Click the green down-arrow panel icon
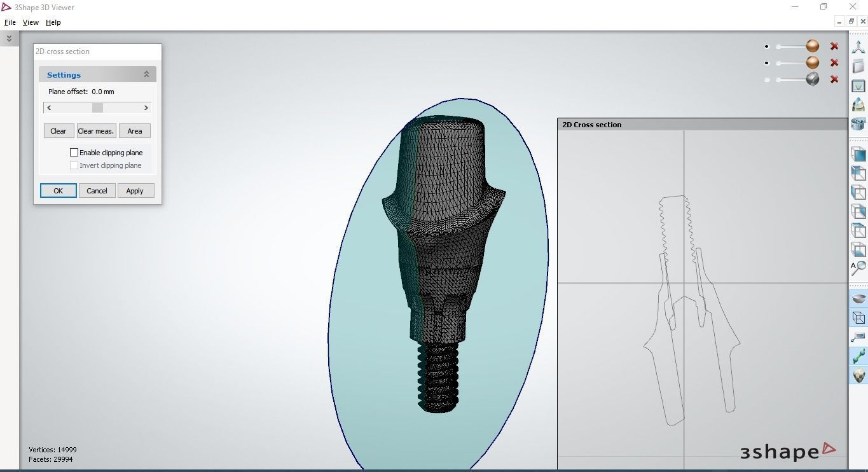Screen dimensions: 868x472 coord(858,85)
